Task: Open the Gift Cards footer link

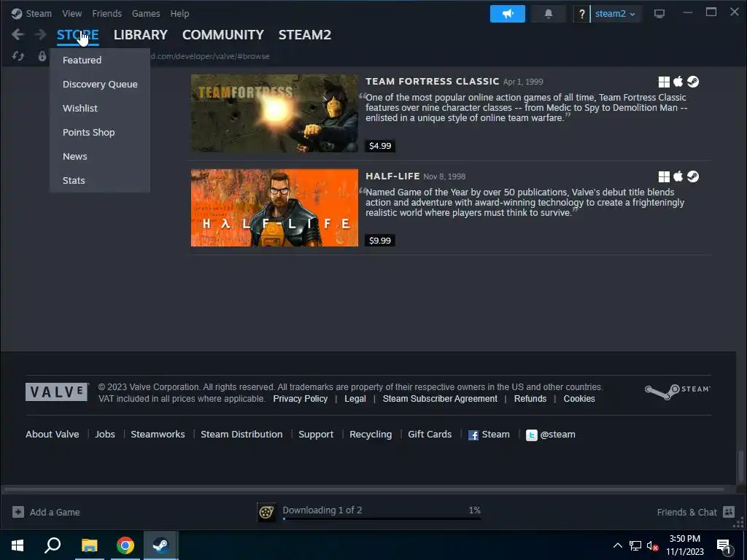Action: [430, 435]
